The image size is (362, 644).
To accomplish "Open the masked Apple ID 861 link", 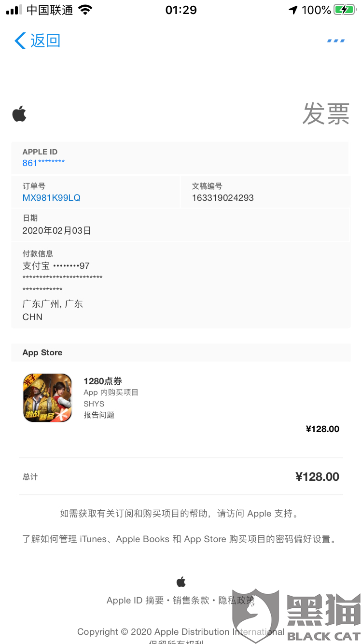I will coord(43,163).
